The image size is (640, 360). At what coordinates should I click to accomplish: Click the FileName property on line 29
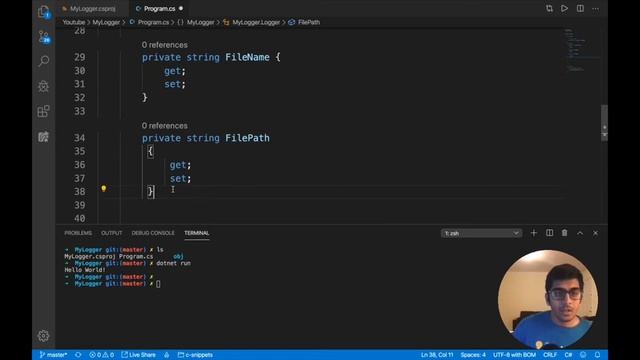point(247,57)
